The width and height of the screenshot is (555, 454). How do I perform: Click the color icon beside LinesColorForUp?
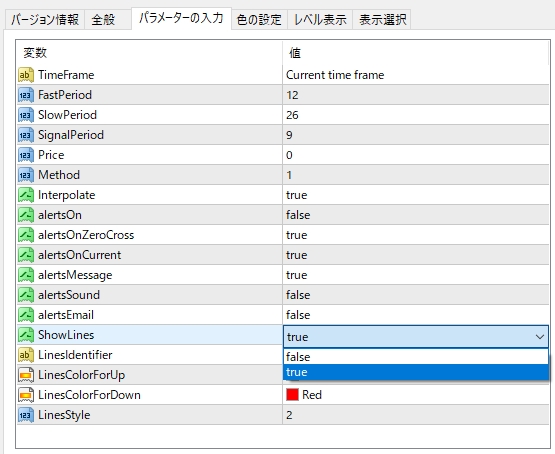point(26,375)
